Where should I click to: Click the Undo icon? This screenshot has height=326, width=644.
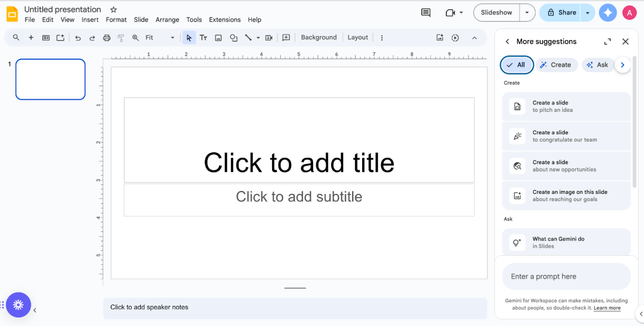click(x=78, y=37)
